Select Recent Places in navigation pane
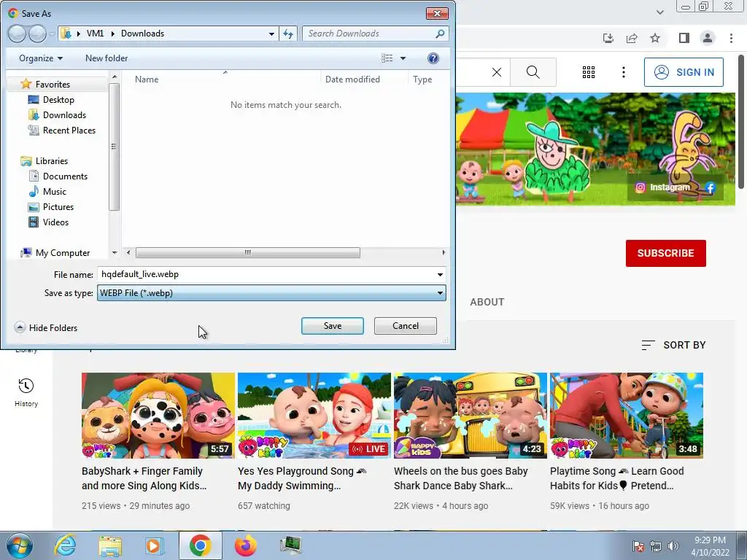Viewport: 747px width, 560px height. coord(69,130)
